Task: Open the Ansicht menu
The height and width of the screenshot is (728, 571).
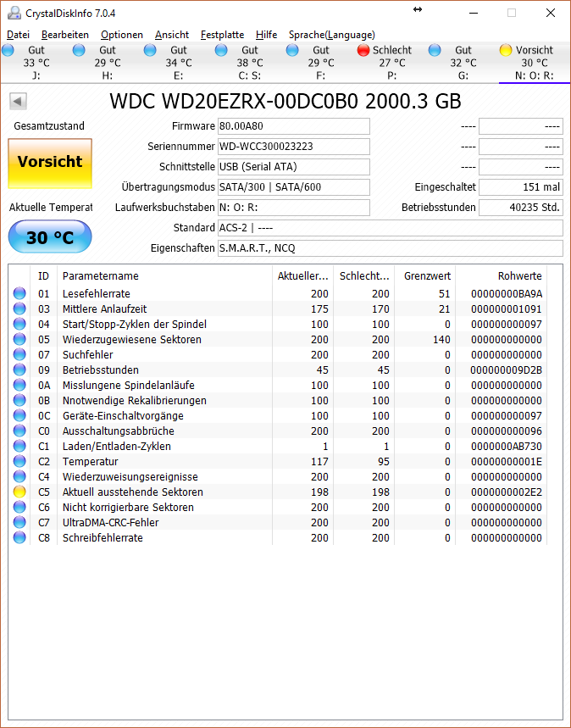Action: 172,35
